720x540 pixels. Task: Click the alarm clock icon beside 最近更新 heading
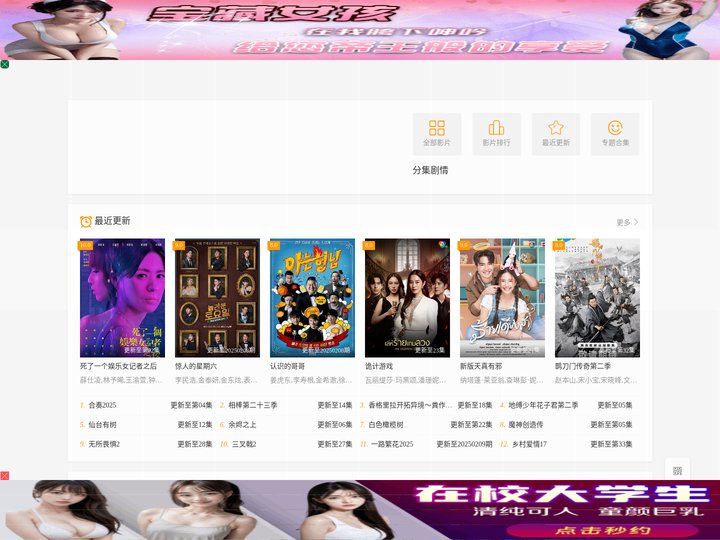coord(86,221)
